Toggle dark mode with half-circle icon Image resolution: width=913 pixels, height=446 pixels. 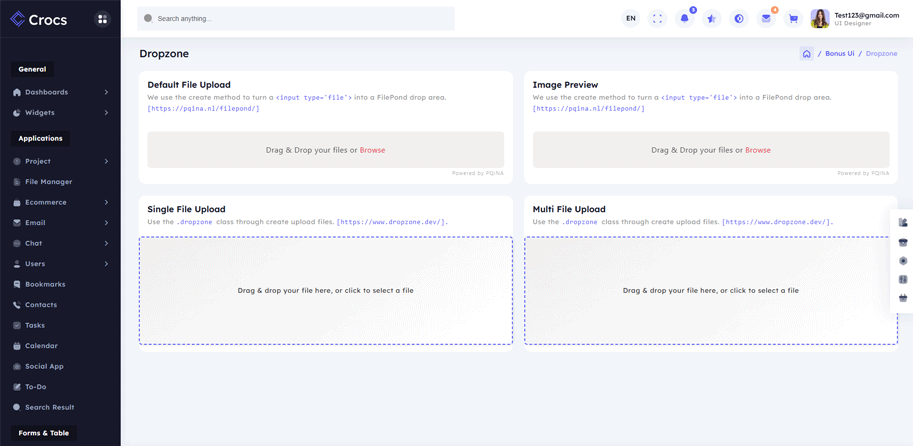(x=739, y=19)
